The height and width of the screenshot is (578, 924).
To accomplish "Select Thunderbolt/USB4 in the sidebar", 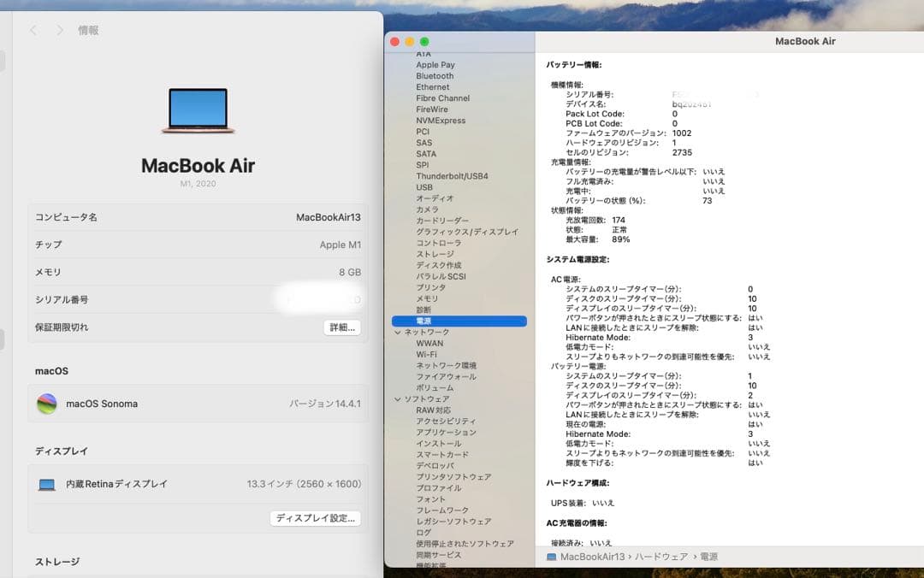I will point(452,176).
